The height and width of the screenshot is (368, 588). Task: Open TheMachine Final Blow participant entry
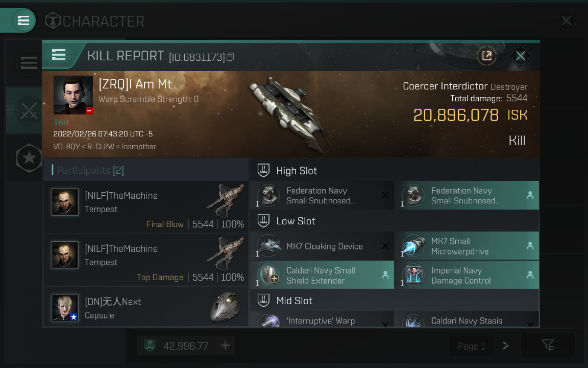pyautogui.click(x=146, y=207)
